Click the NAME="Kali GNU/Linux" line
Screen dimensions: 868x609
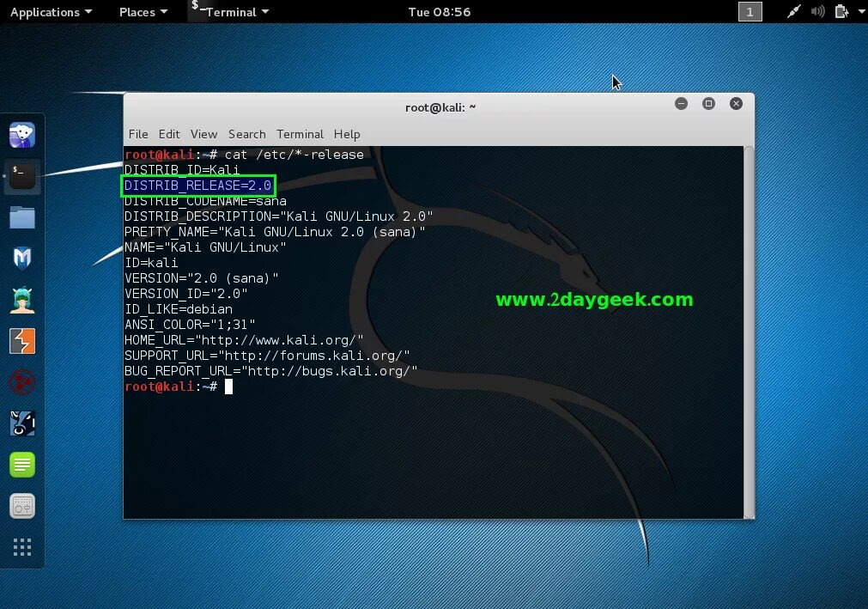pyautogui.click(x=205, y=247)
